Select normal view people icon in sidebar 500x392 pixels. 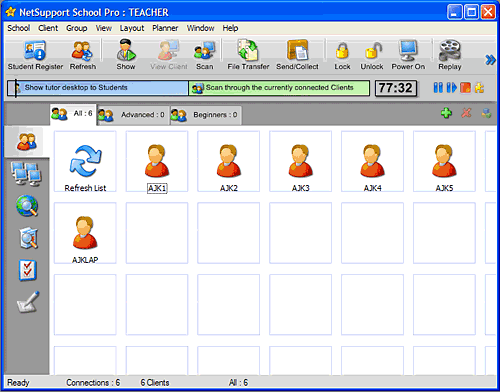[27, 142]
